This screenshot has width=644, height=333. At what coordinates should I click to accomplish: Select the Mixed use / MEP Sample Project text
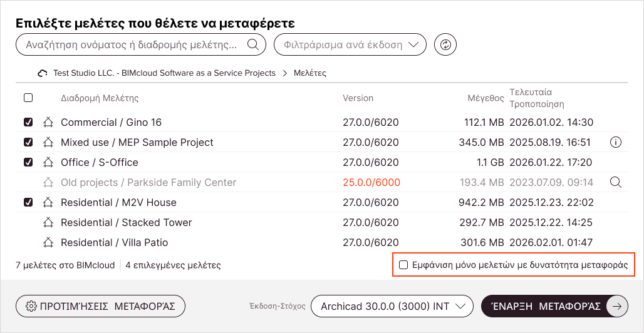click(x=137, y=143)
